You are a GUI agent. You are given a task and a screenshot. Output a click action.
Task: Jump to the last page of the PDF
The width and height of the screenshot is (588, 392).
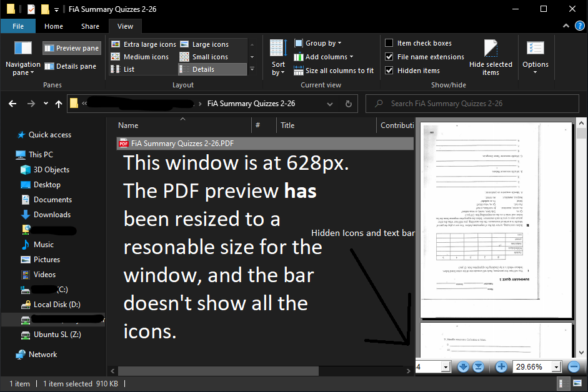coord(478,366)
